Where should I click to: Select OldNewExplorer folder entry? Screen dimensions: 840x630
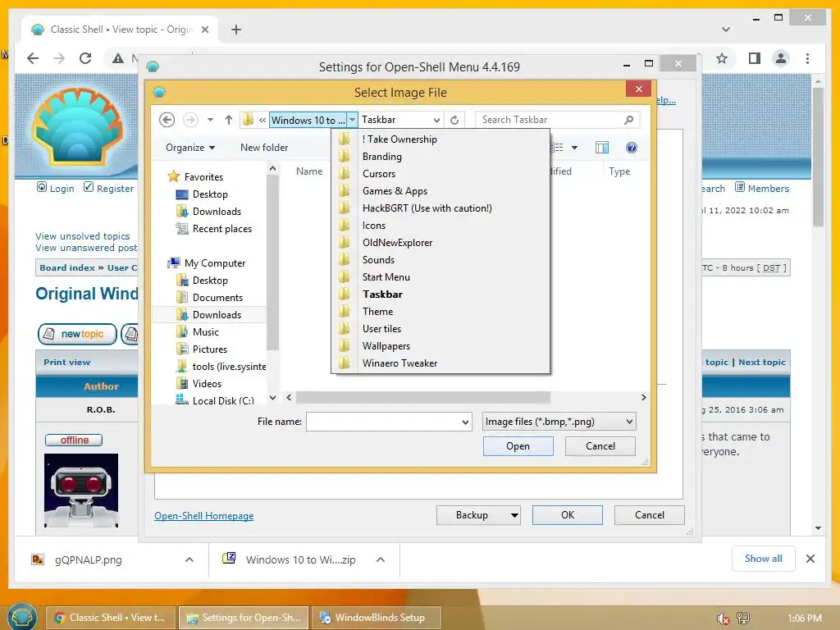398,243
